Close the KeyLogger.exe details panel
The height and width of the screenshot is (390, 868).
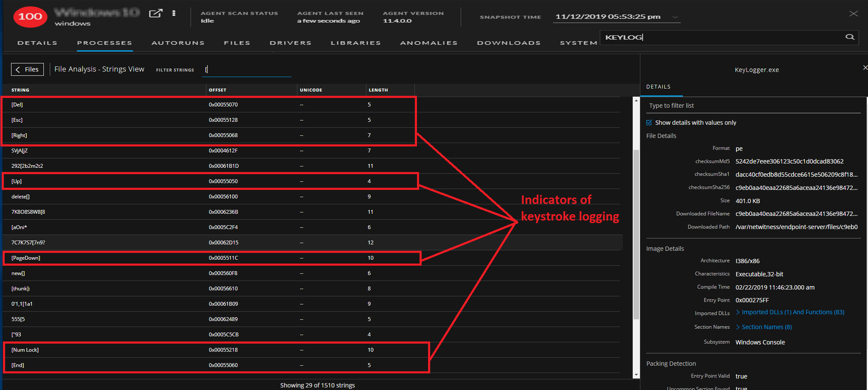865,68
